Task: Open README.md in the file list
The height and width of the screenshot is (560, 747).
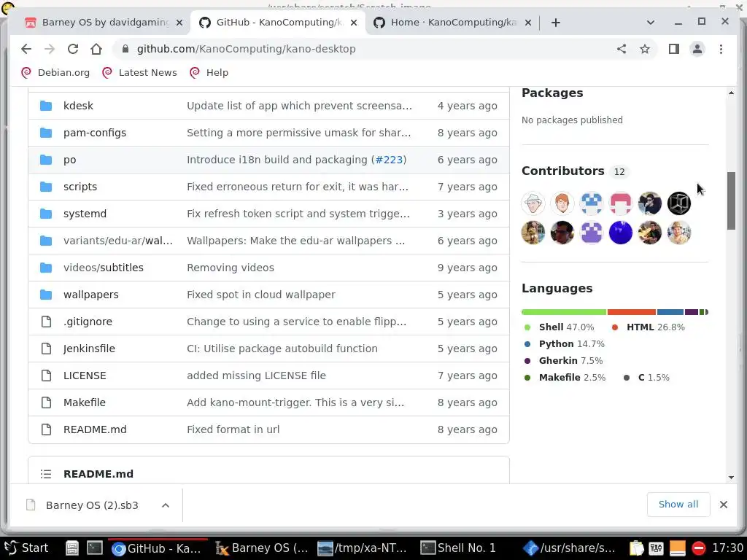Action: 95,429
